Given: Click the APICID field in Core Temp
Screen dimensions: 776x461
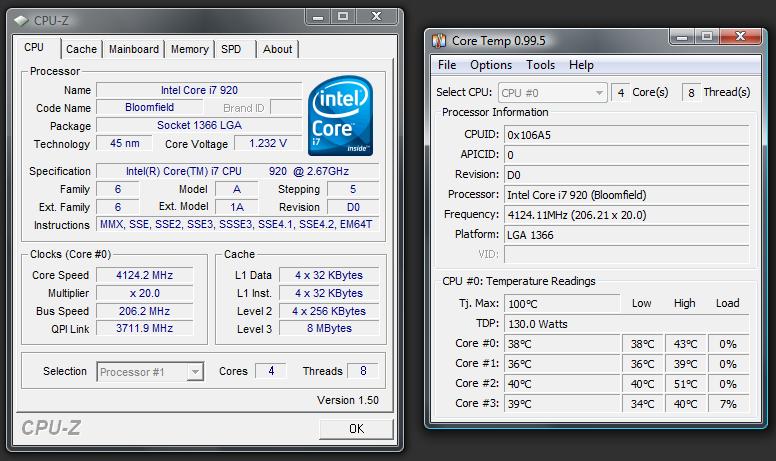Looking at the screenshot, I should pos(627,155).
